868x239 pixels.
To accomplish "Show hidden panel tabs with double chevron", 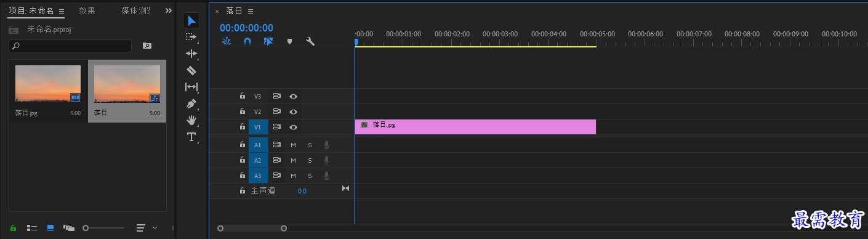I will (x=169, y=11).
